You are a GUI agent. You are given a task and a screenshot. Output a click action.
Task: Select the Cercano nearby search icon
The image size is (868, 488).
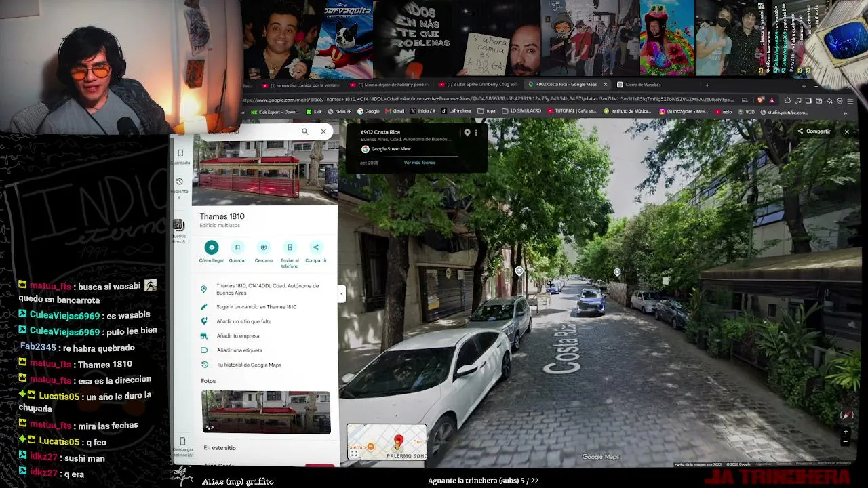click(264, 247)
